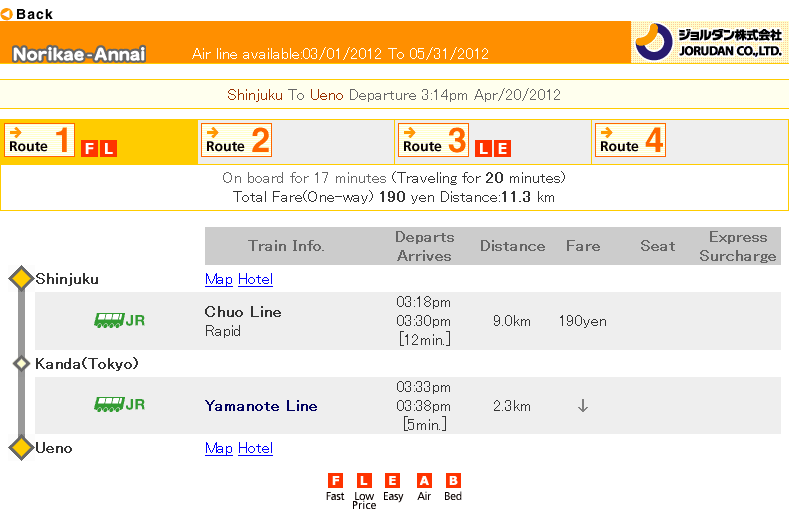
Task: Click the 'Distance' column header
Action: point(512,246)
